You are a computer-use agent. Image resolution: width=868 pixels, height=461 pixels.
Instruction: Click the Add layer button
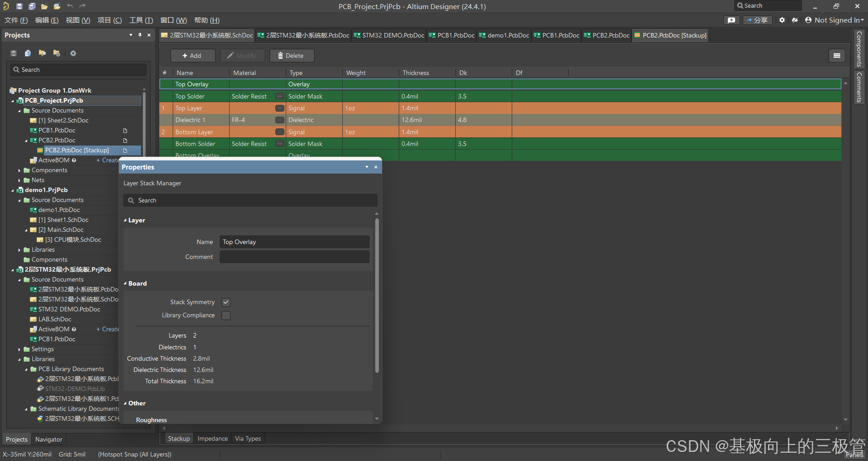pos(192,56)
